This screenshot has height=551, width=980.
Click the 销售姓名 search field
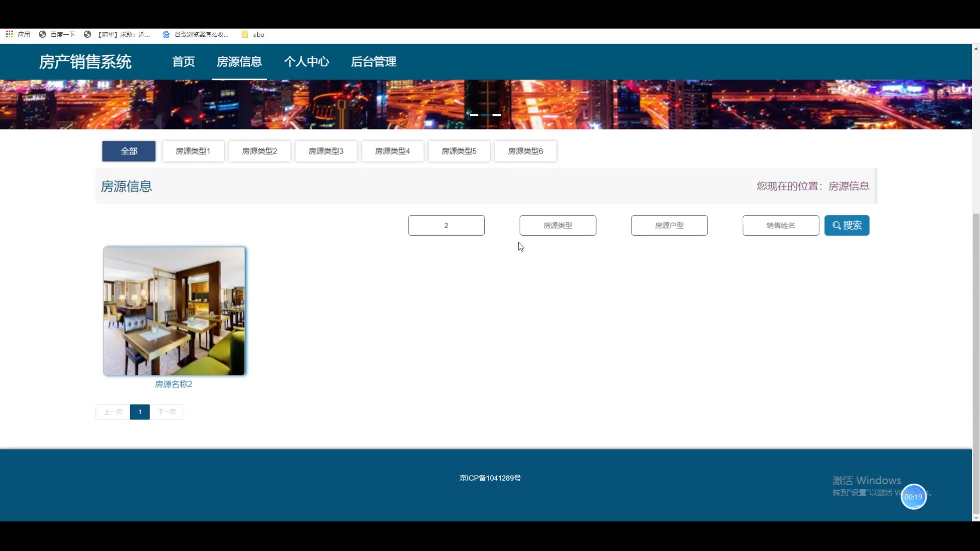pyautogui.click(x=780, y=225)
